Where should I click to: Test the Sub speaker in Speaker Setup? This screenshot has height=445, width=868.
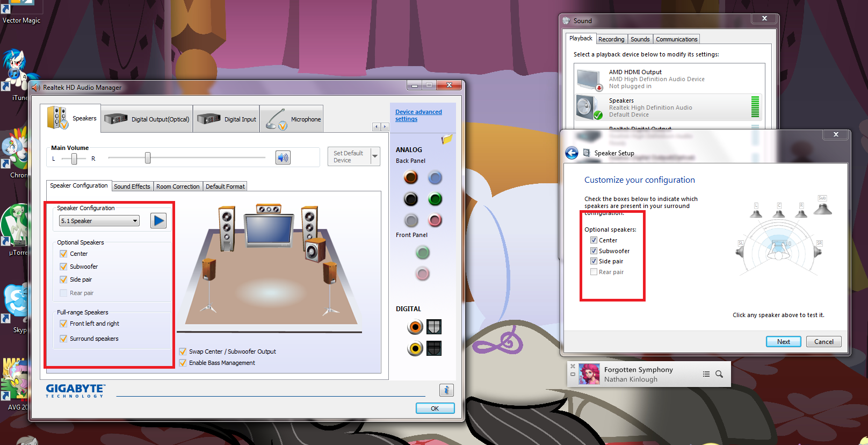point(822,206)
